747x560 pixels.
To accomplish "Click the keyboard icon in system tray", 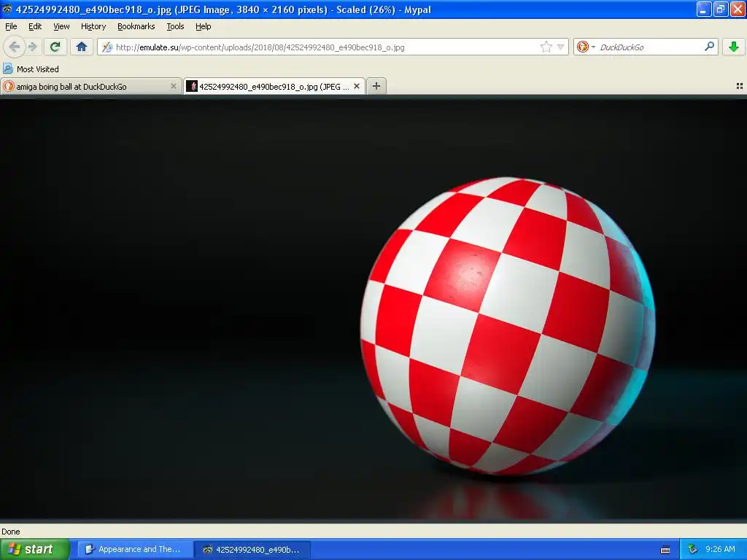I will pos(665,550).
